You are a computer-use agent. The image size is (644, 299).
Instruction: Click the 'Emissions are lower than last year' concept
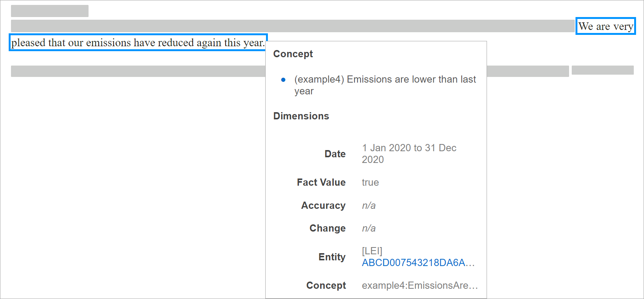pyautogui.click(x=385, y=85)
